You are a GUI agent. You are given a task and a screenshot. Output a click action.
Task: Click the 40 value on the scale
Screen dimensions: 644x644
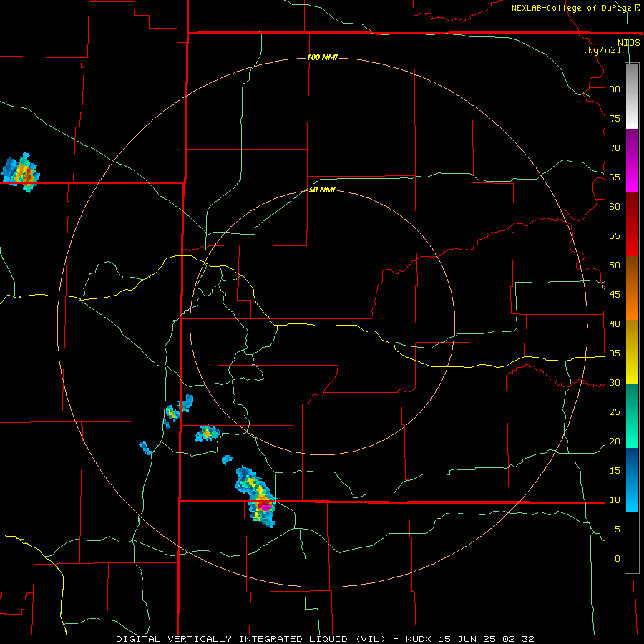coord(615,324)
